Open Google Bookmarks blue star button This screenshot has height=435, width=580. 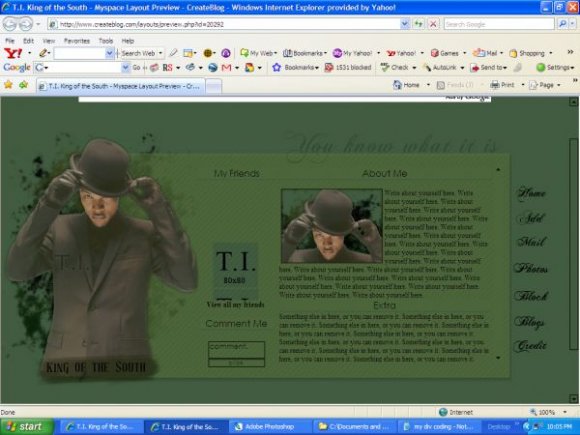(x=294, y=67)
